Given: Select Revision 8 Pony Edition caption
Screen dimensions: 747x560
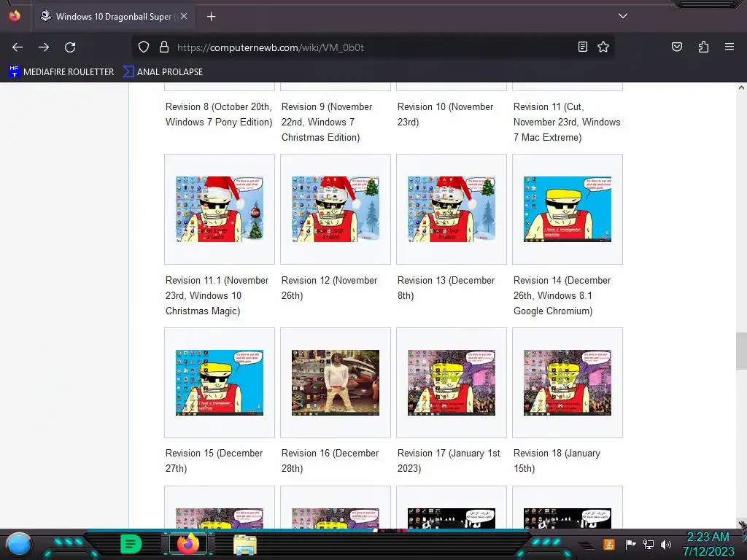Looking at the screenshot, I should coord(219,114).
